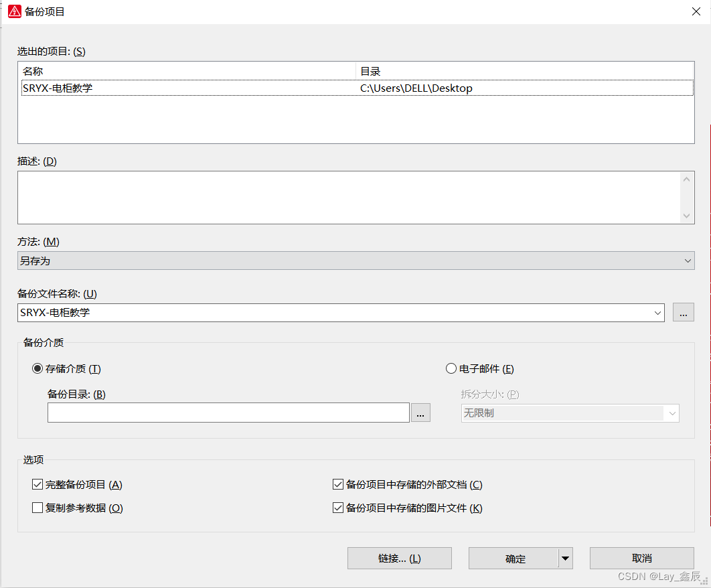Expand the 备份文件名称 combo box arrow
Image resolution: width=711 pixels, height=588 pixels.
(656, 313)
